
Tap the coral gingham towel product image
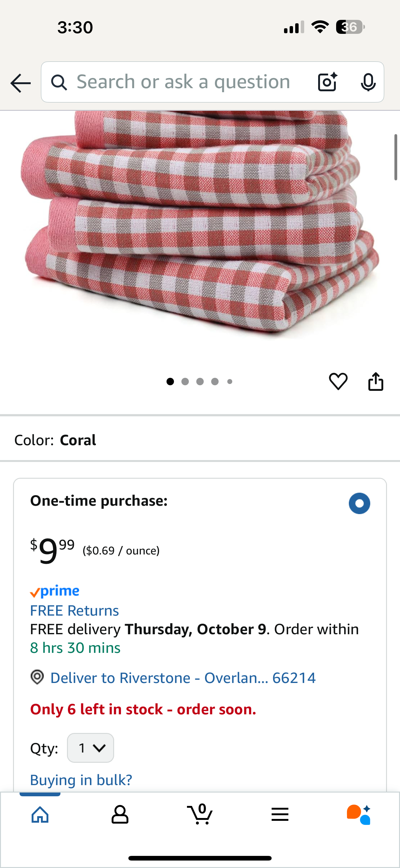(x=200, y=222)
